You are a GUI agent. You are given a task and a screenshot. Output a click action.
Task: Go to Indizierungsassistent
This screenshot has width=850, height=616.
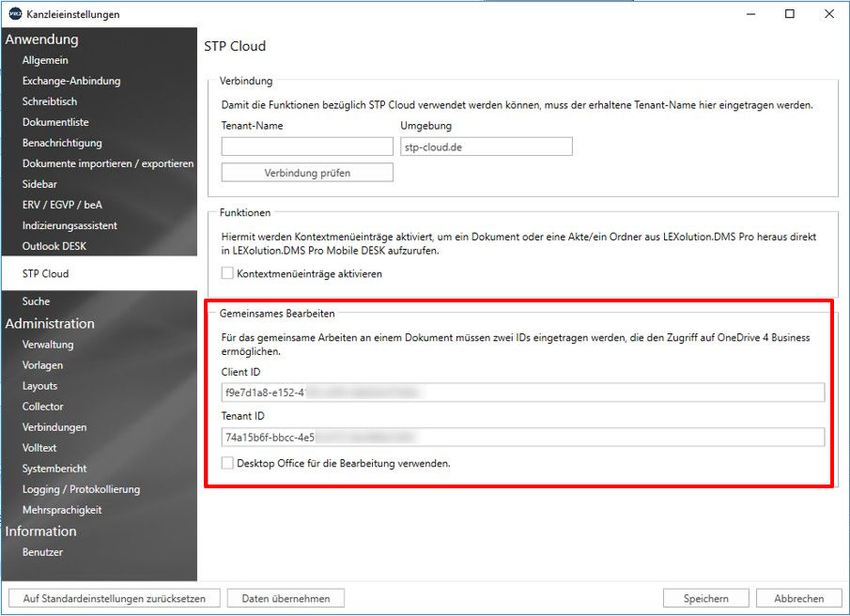70,225
